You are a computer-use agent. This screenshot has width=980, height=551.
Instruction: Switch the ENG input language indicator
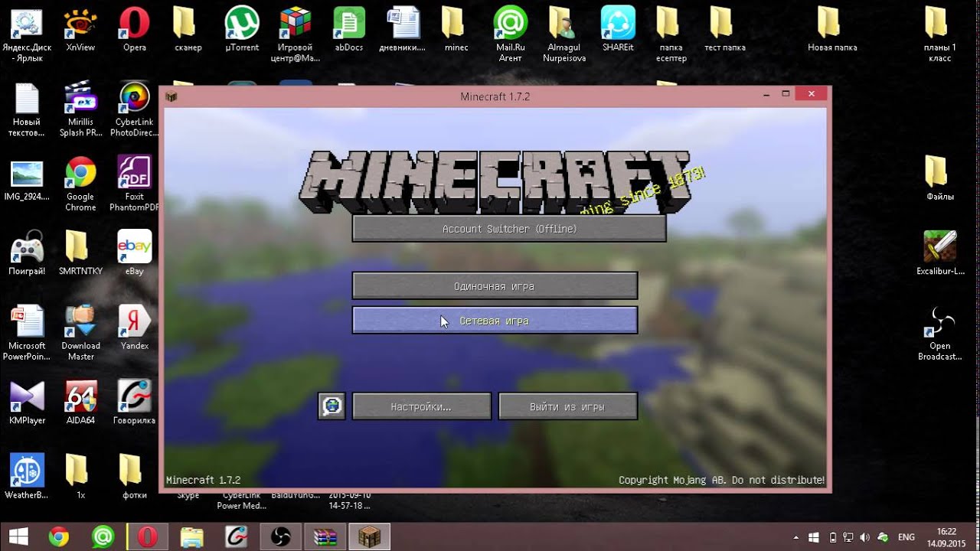tap(906, 537)
